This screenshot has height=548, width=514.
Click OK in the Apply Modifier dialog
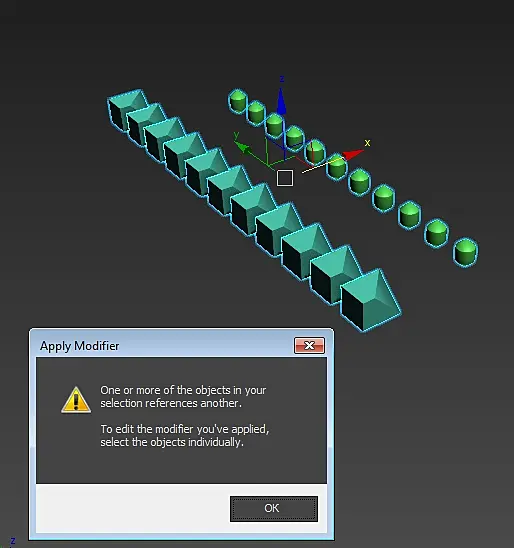(274, 509)
